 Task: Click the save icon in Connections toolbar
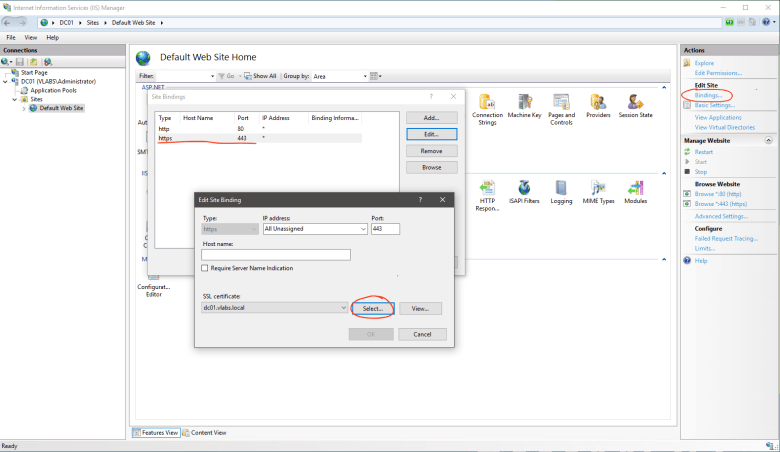click(20, 62)
